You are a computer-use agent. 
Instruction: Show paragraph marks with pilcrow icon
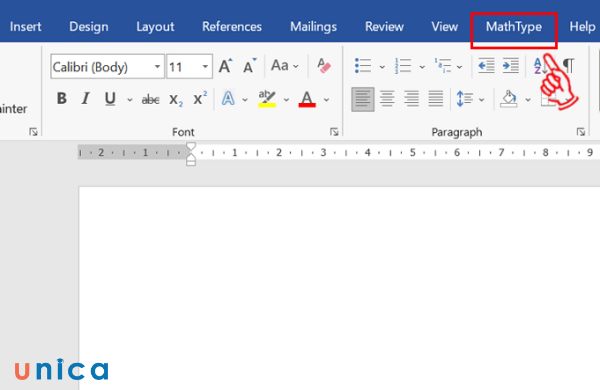click(x=569, y=66)
